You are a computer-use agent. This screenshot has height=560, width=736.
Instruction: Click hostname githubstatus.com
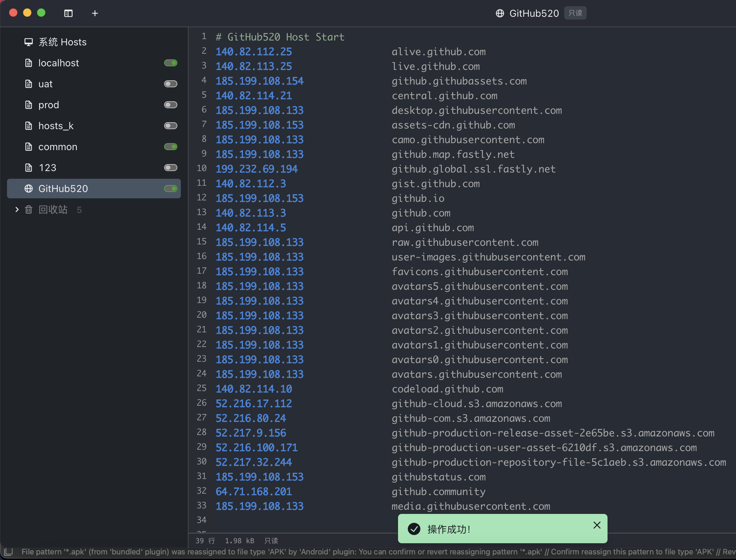point(439,477)
